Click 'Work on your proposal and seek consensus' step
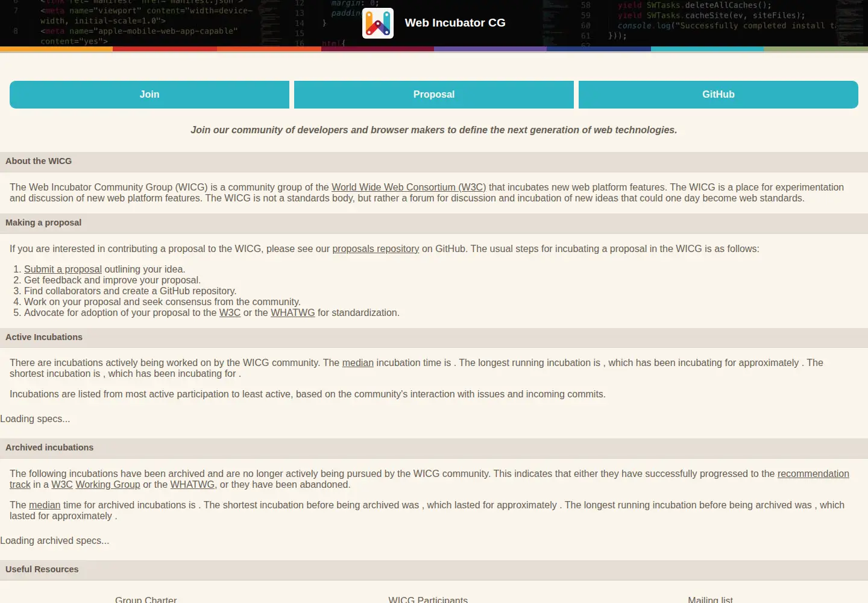The height and width of the screenshot is (603, 868). 162,302
